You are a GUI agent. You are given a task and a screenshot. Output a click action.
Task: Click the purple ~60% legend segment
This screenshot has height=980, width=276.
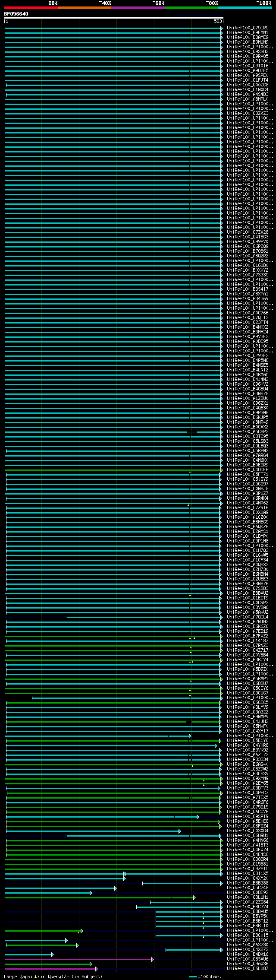coord(138,8)
